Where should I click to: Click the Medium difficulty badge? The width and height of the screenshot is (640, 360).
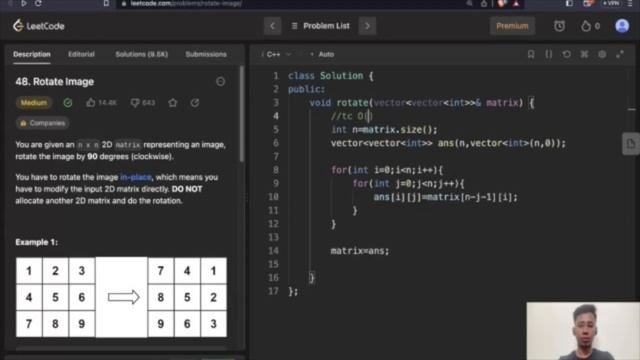[34, 103]
